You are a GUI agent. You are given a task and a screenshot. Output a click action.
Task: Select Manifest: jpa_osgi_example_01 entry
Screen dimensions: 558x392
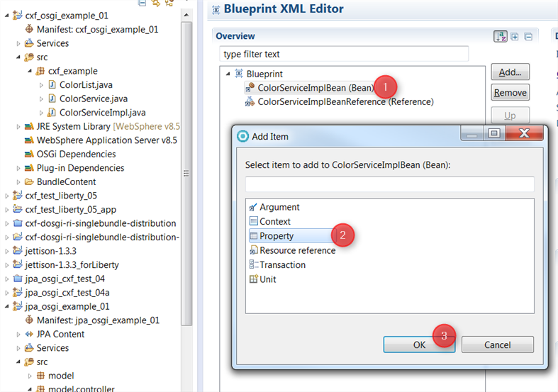click(98, 320)
